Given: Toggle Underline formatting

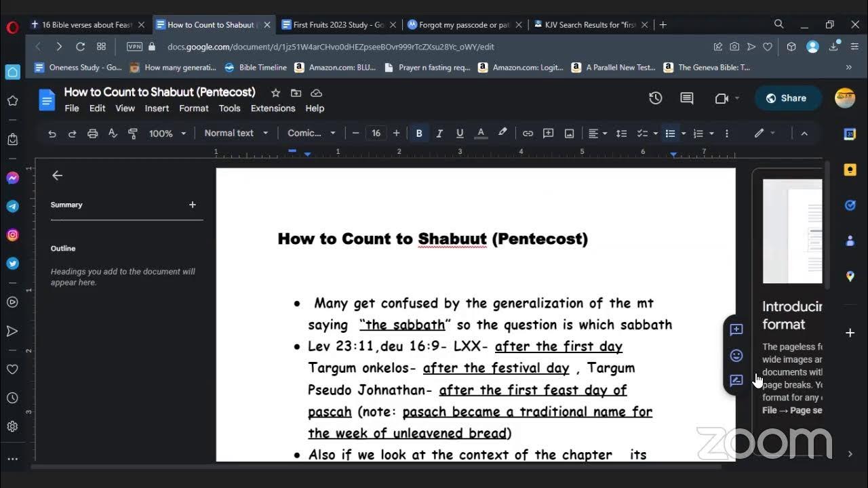Looking at the screenshot, I should click(460, 134).
